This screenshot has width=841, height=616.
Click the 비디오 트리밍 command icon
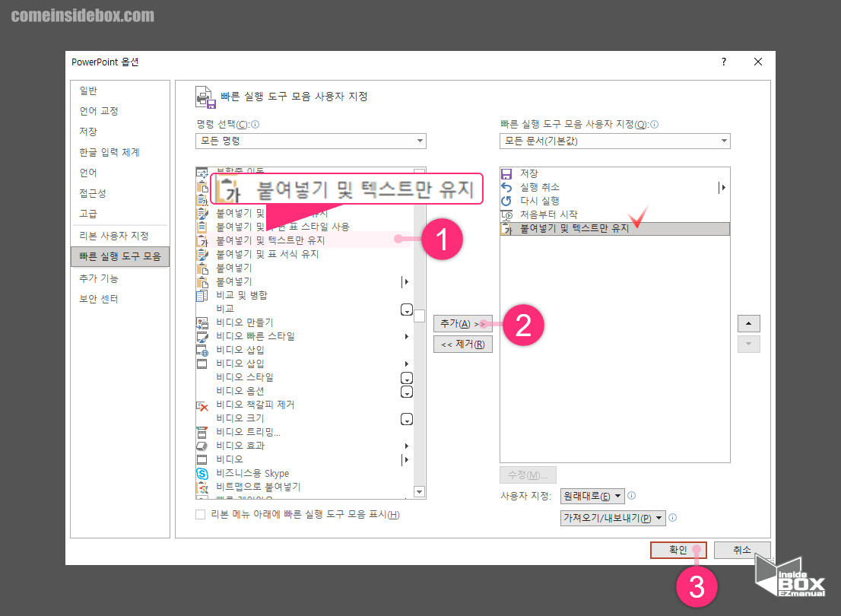pyautogui.click(x=202, y=432)
